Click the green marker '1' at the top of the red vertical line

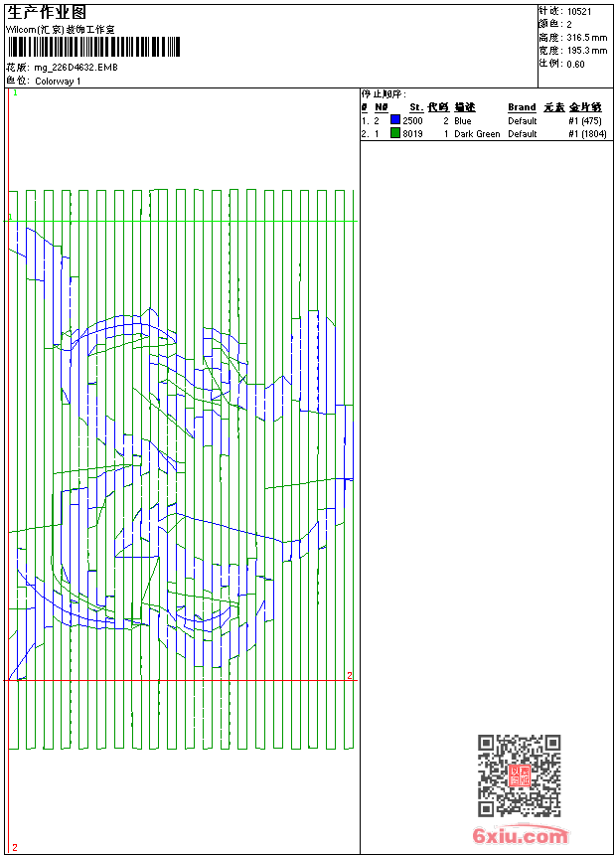(15, 93)
